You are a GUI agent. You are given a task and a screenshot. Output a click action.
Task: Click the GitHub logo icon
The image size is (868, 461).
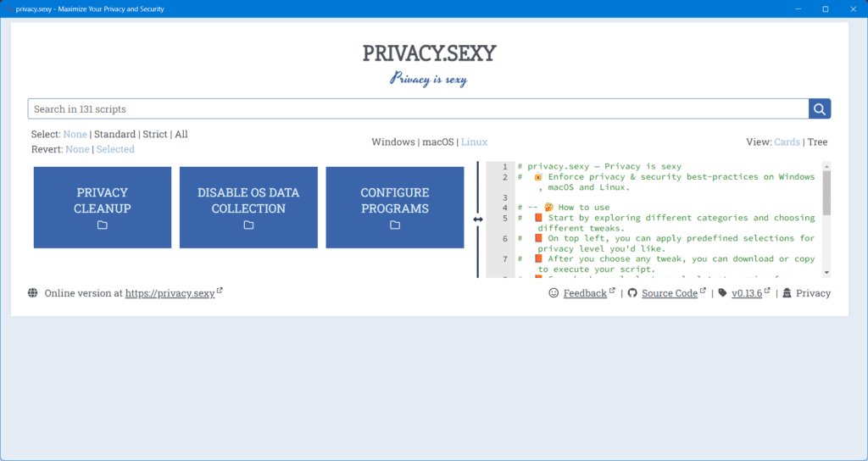(x=632, y=292)
